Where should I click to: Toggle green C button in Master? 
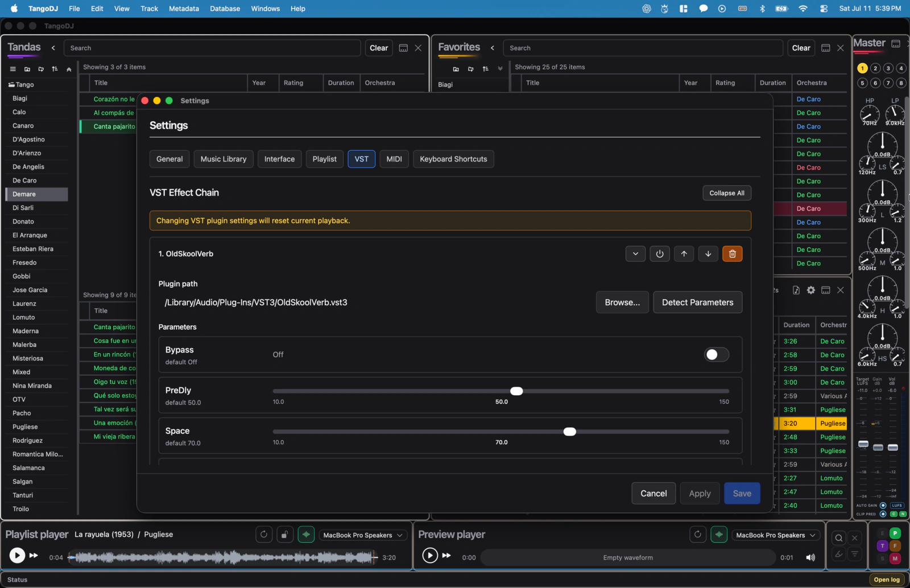click(x=894, y=514)
